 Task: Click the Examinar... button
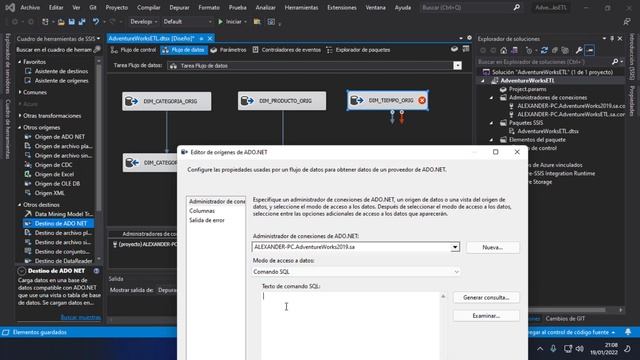point(486,316)
